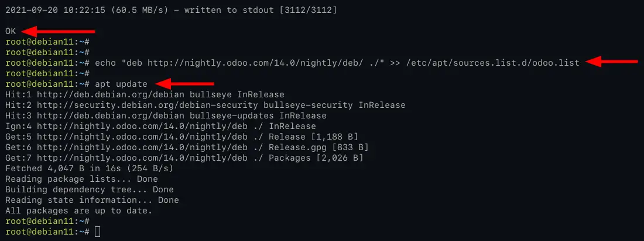Viewport: 644px width, 241px height.
Task: Click the terminal cursor block at last prompt
Action: pos(97,232)
